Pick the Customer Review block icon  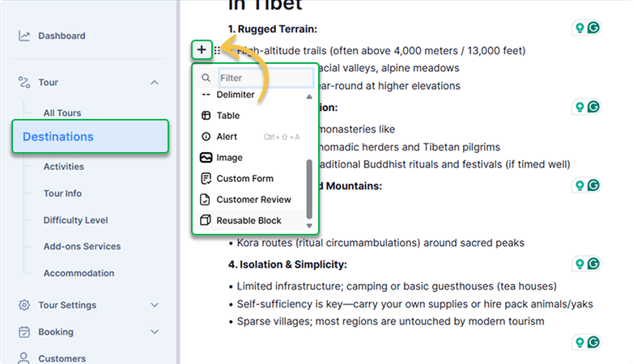206,199
